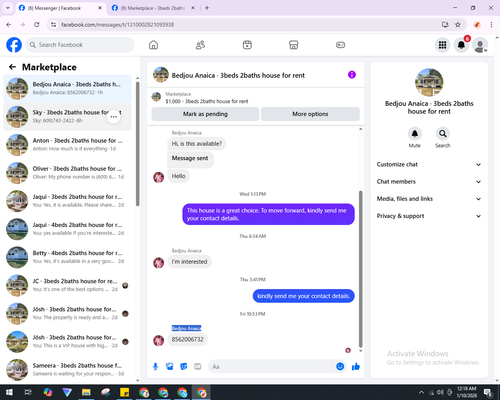The width and height of the screenshot is (500, 400).
Task: Open the notifications bell
Action: click(461, 45)
